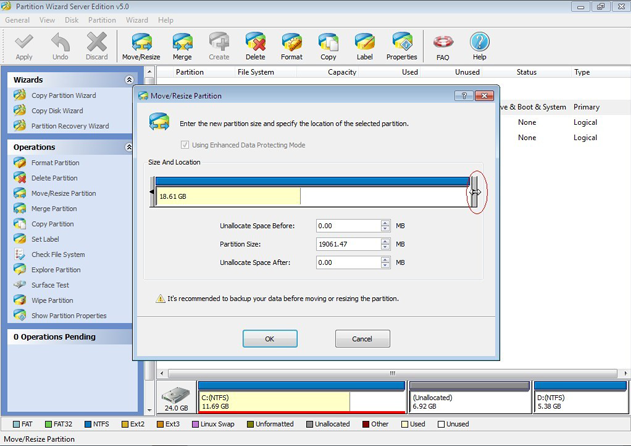Click the right resize handle of partition bar
631x446 pixels.
pyautogui.click(x=475, y=193)
